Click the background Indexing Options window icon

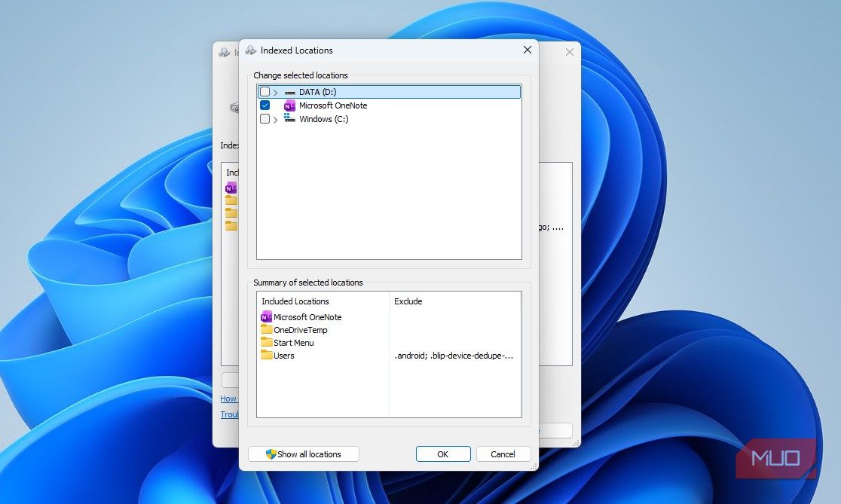(x=225, y=53)
